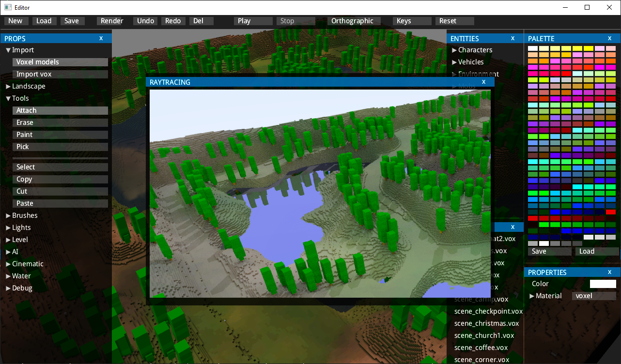621x364 pixels.
Task: Click the Import vox button
Action: (60, 74)
